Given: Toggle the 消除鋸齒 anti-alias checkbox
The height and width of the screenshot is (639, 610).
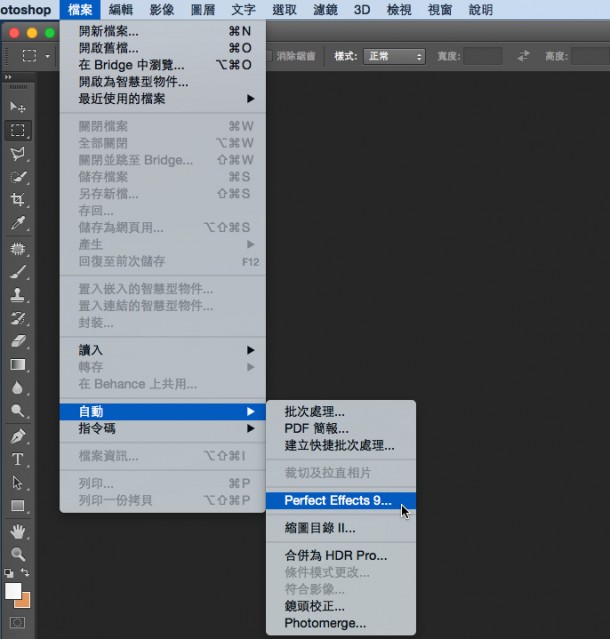Looking at the screenshot, I should 271,56.
